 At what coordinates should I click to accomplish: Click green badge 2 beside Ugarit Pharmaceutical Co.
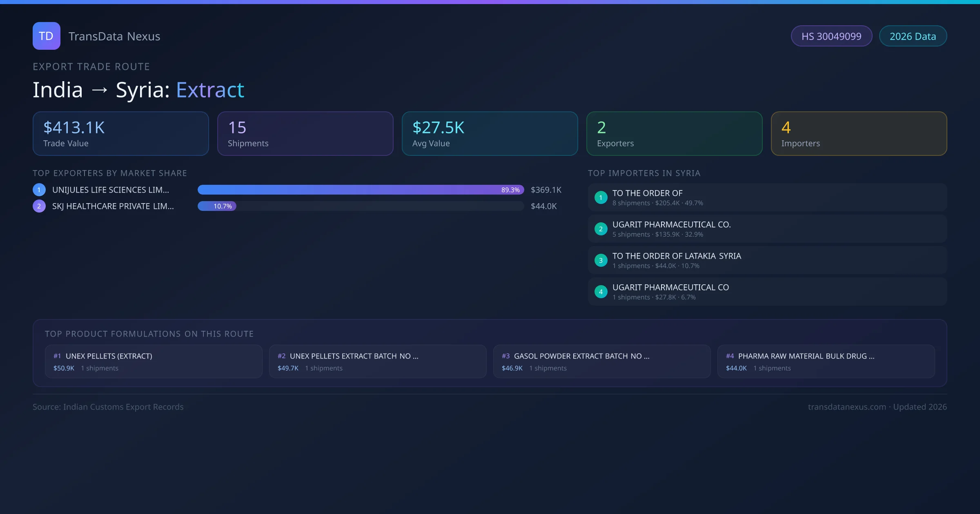[601, 229]
